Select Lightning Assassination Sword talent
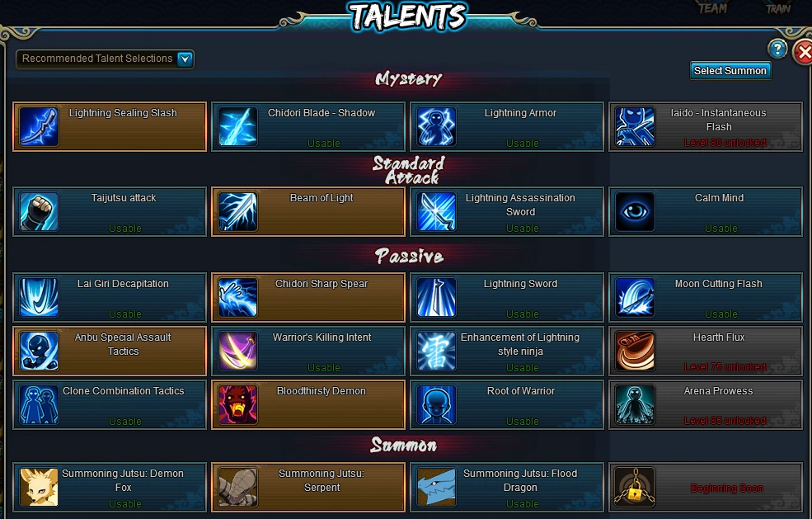 507,211
